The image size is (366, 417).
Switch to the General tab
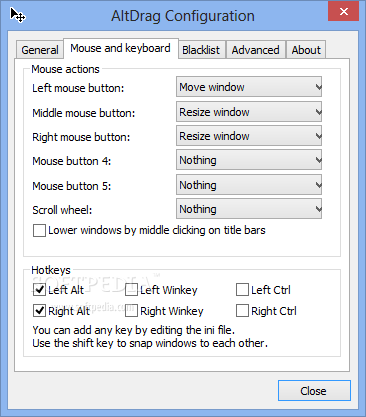tap(40, 50)
